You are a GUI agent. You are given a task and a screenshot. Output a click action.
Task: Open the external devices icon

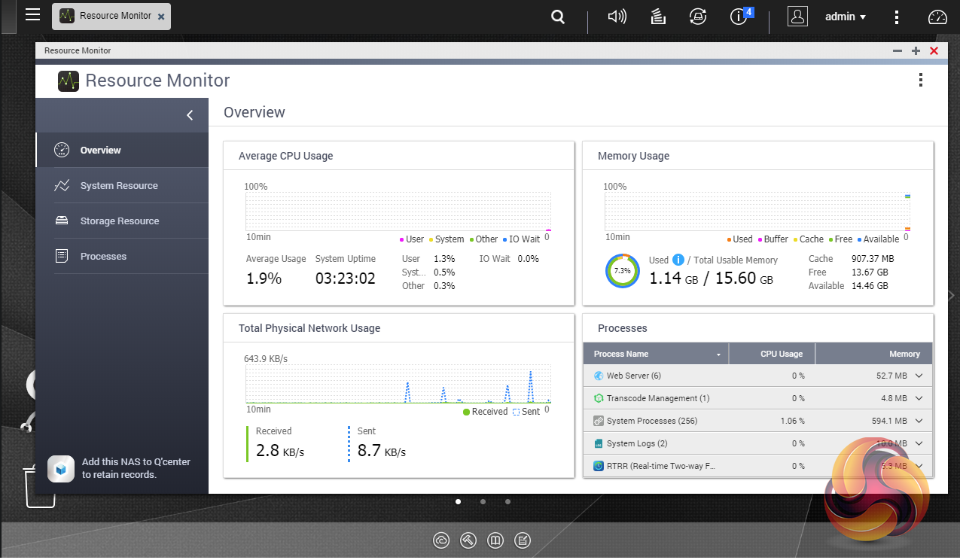(x=698, y=17)
